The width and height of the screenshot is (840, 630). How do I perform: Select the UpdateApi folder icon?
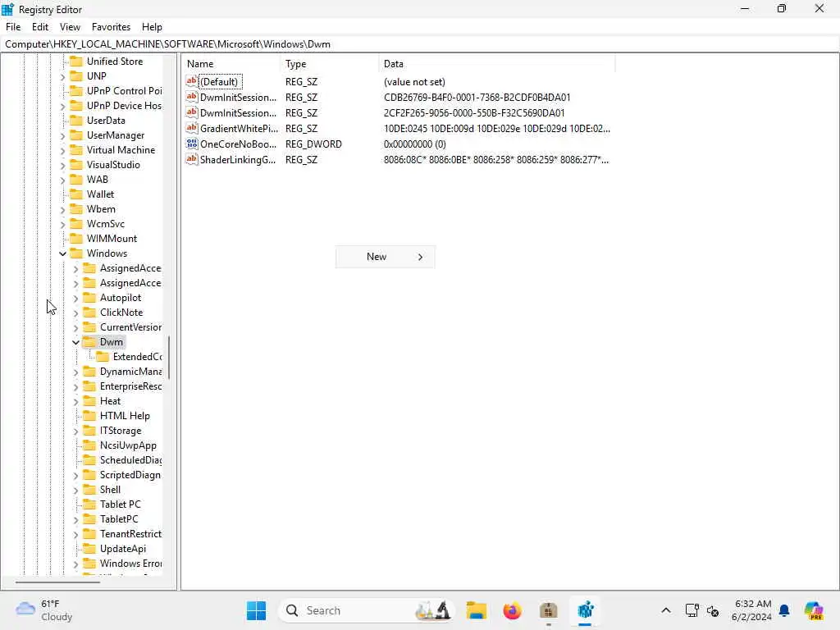(89, 548)
